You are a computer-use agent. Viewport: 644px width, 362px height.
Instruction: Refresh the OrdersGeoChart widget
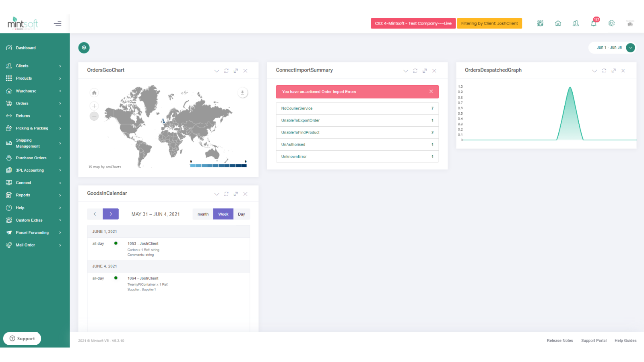click(x=226, y=71)
